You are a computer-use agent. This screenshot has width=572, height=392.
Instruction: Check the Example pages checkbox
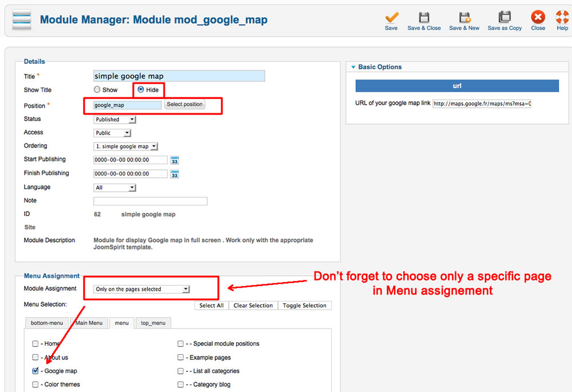click(181, 358)
